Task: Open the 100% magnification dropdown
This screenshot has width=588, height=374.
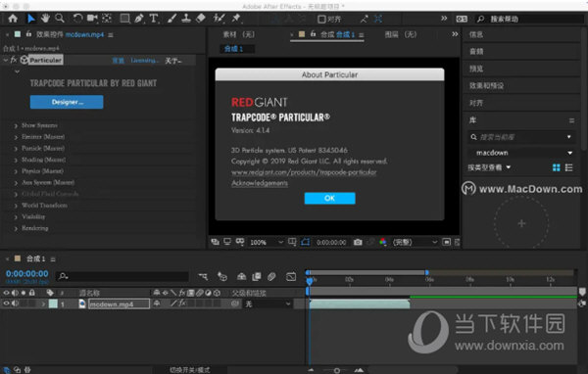Action: pos(267,242)
